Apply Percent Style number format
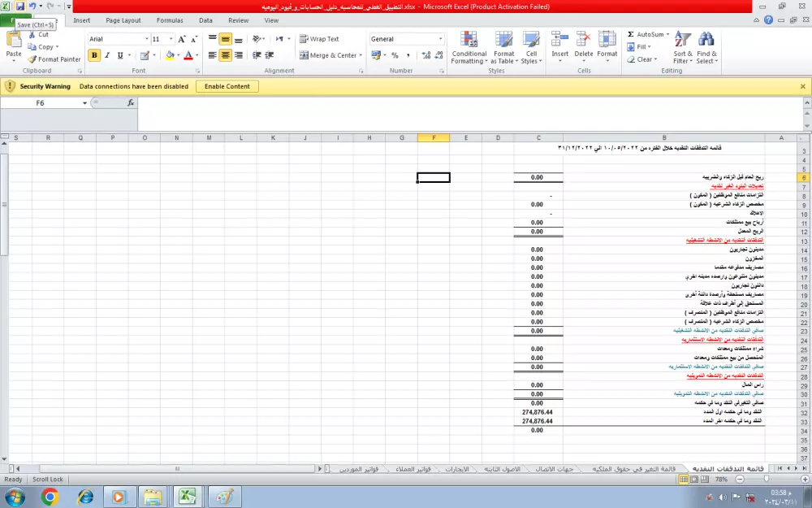 pos(395,55)
